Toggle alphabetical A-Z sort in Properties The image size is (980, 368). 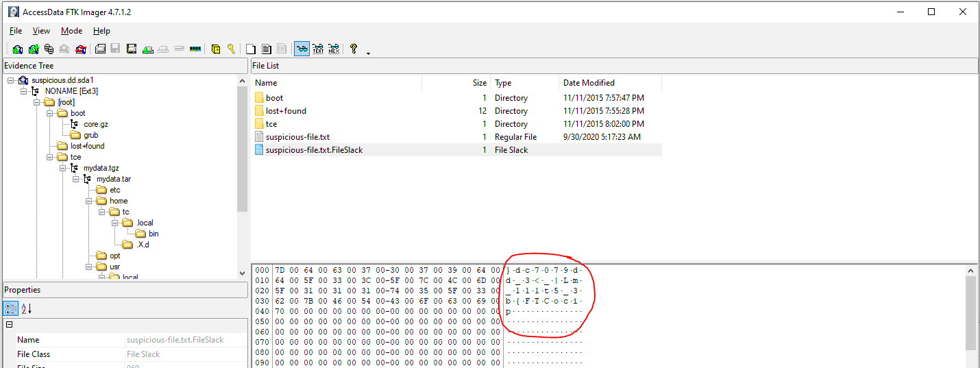(26, 308)
